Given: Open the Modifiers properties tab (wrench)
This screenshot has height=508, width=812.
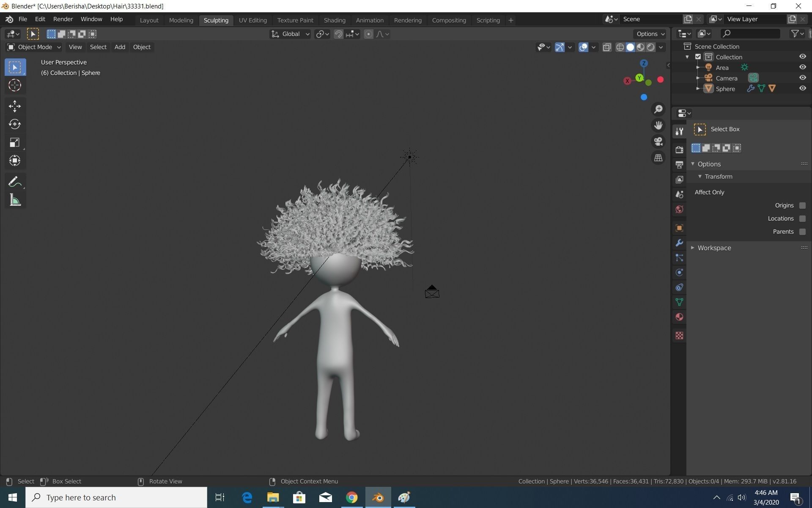Looking at the screenshot, I should [x=679, y=243].
